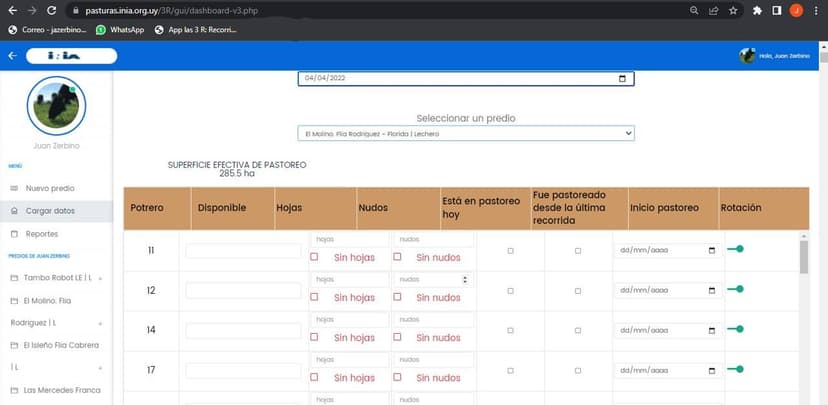This screenshot has width=828, height=405.
Task: Click the browser reload page icon
Action: (x=51, y=10)
